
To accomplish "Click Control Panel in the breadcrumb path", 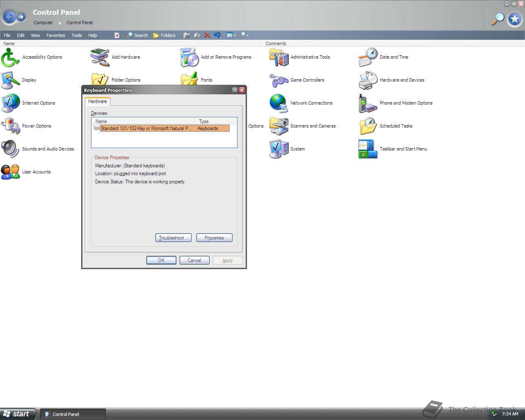I will (x=80, y=23).
